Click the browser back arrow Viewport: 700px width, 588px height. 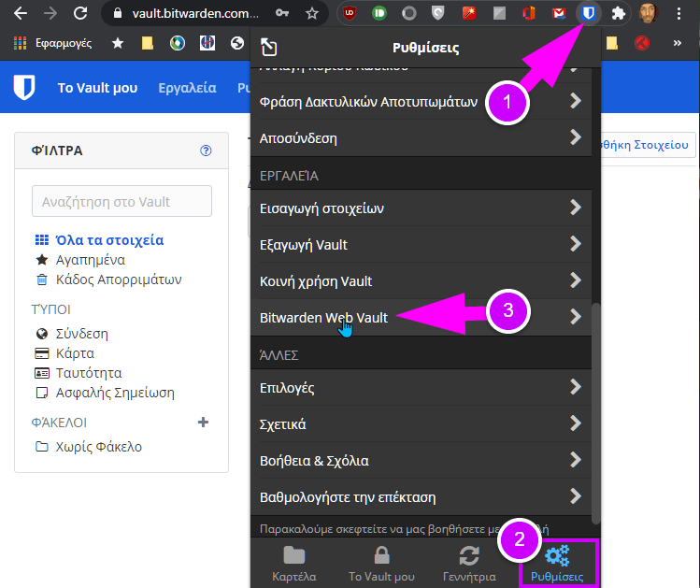click(x=20, y=13)
